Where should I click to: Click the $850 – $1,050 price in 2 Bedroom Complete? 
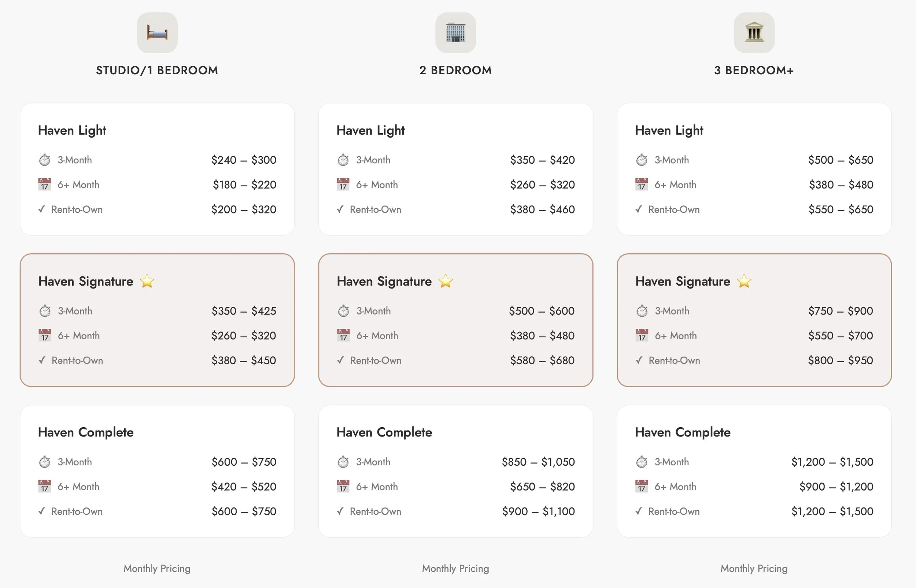(538, 462)
